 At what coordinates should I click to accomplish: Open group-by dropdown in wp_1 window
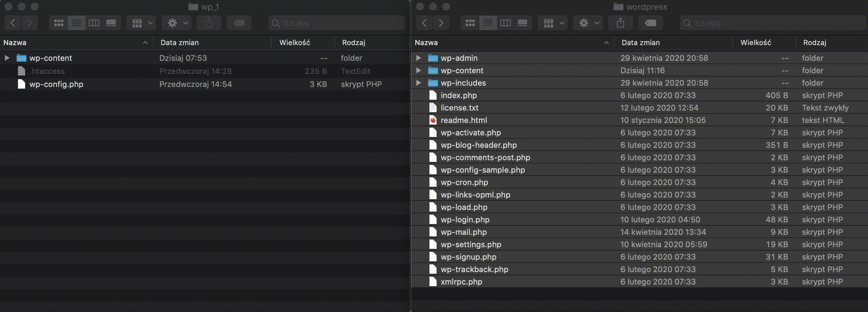pos(141,23)
